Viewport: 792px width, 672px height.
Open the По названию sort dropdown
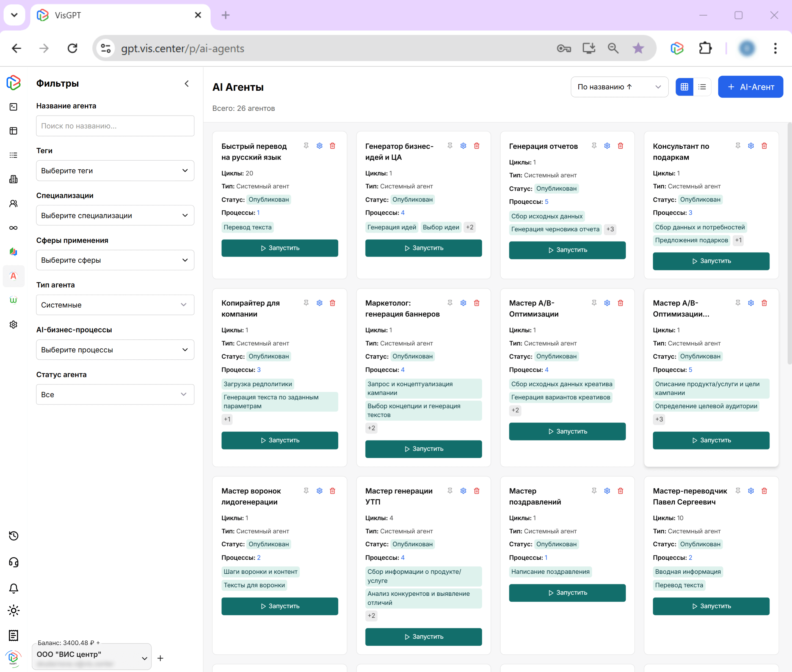tap(619, 87)
